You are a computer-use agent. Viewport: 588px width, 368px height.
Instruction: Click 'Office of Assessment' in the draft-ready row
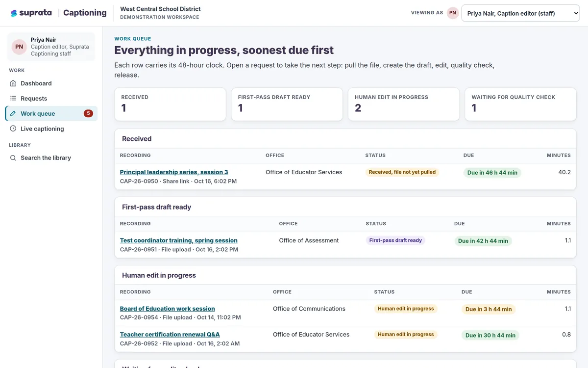tap(309, 240)
